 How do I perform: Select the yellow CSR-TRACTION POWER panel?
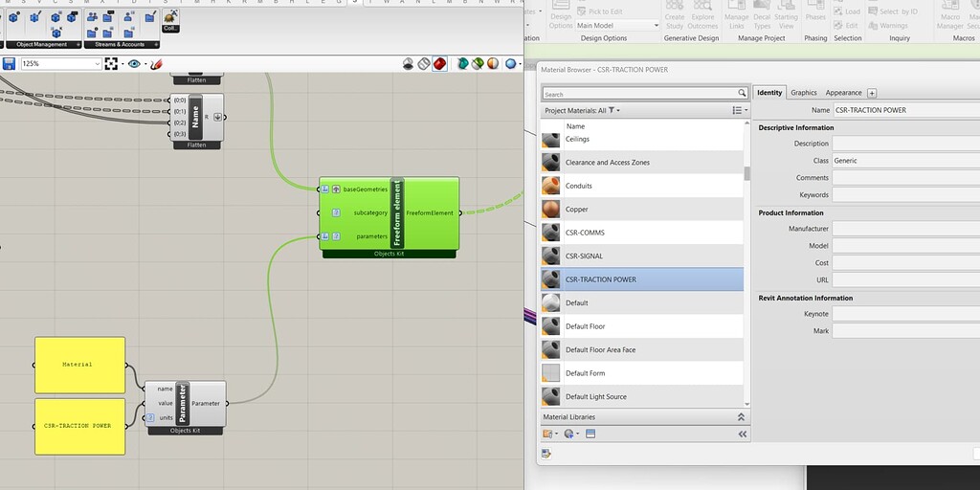click(80, 426)
